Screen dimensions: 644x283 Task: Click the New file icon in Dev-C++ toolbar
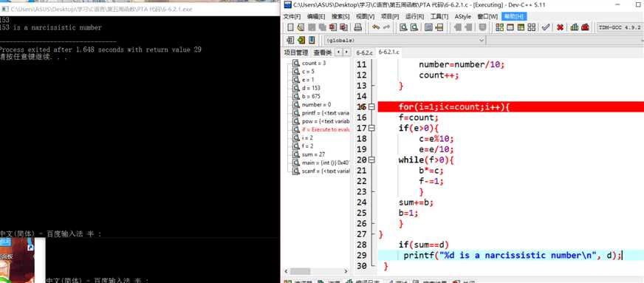290,27
